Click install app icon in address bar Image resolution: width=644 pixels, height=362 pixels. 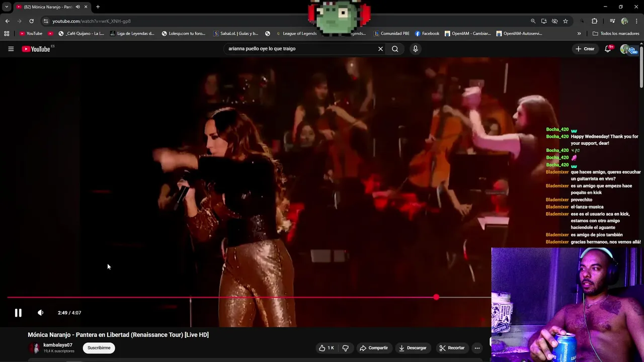[x=544, y=21]
